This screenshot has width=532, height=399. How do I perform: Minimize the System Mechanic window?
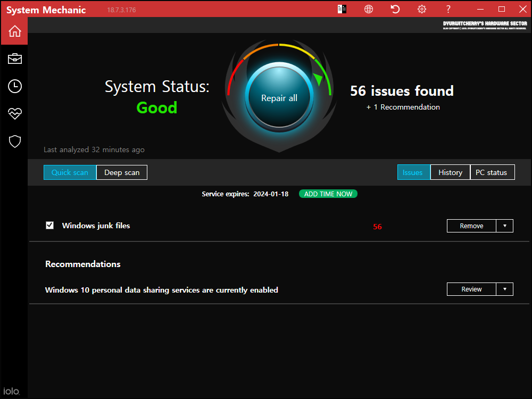click(480, 9)
